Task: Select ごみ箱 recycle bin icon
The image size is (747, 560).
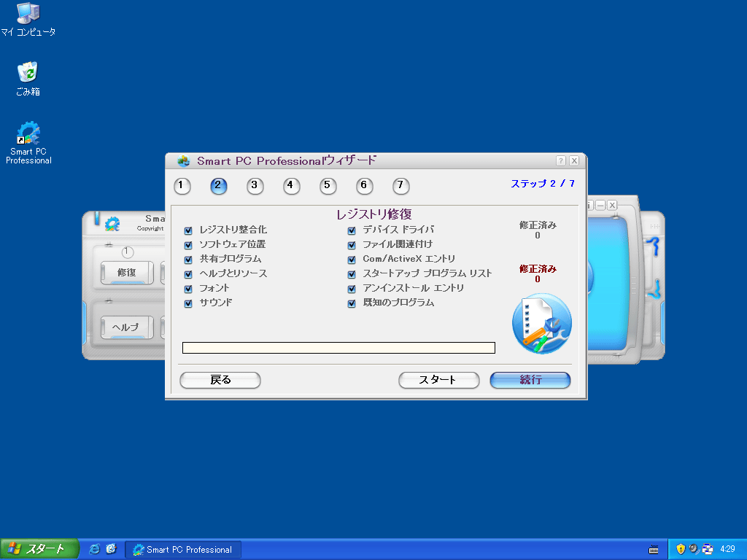Action: tap(28, 79)
